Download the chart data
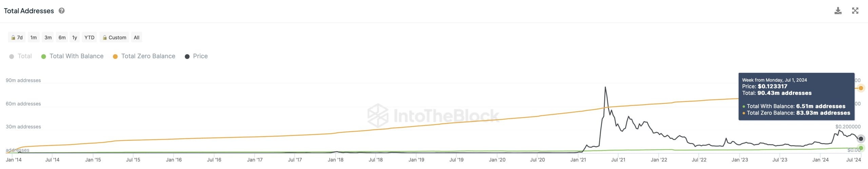868x169 pixels. 838,11
